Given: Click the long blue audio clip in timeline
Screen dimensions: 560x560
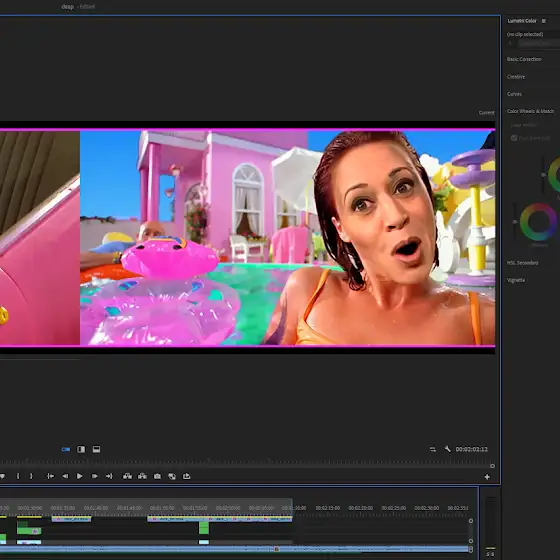Looking at the screenshot, I should click(x=234, y=549).
